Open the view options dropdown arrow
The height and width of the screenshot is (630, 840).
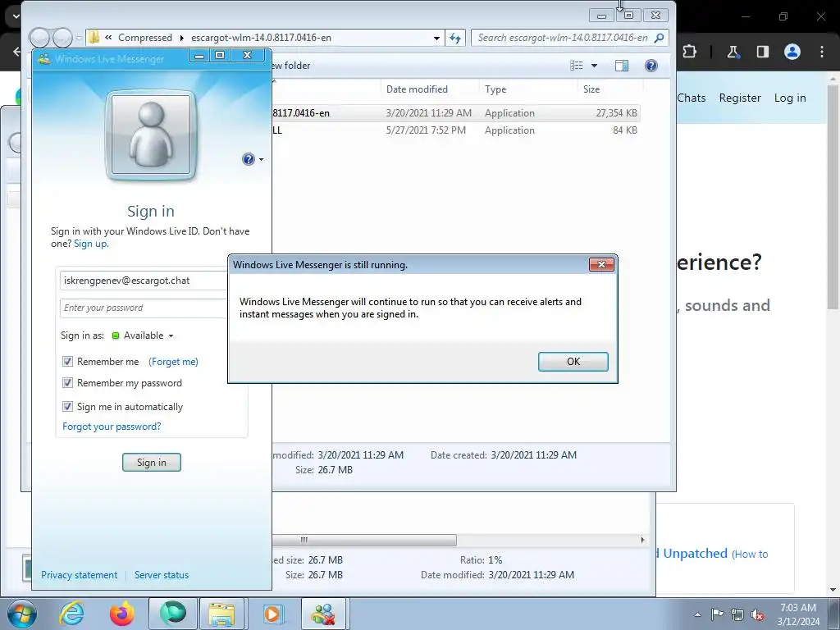594,66
